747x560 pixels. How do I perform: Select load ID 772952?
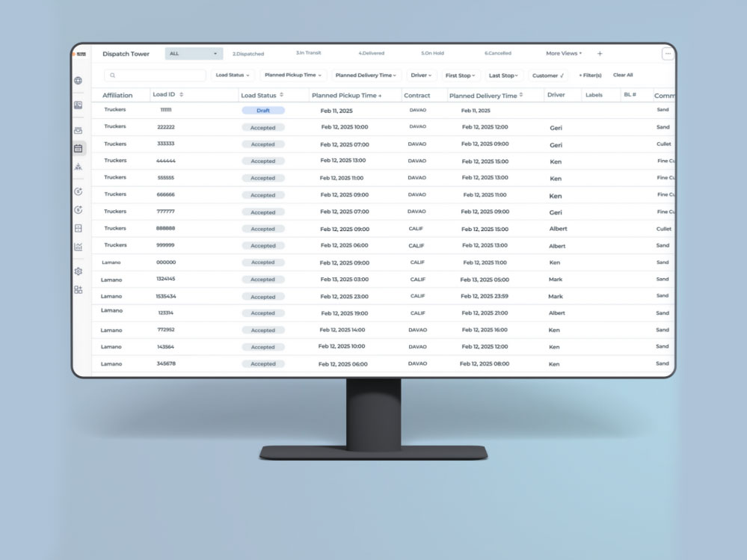point(166,330)
